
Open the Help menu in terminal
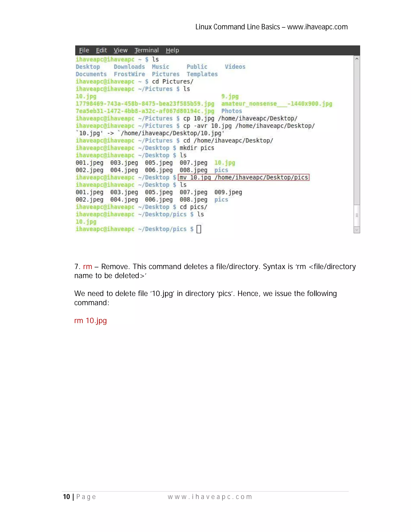[x=172, y=50]
